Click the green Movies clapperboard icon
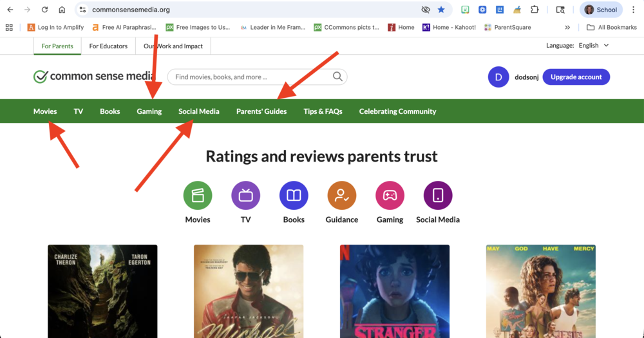Viewport: 644px width, 338px height. click(198, 196)
